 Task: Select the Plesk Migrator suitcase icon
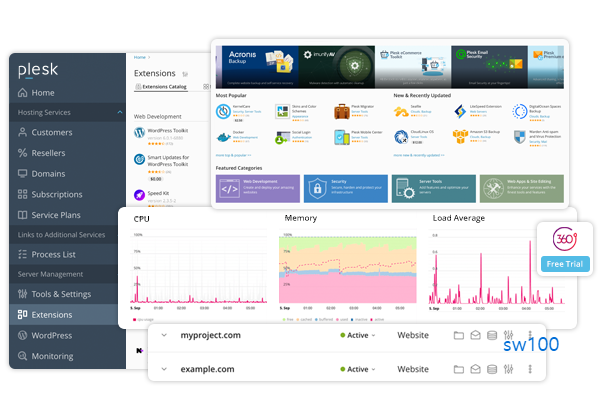click(x=342, y=111)
